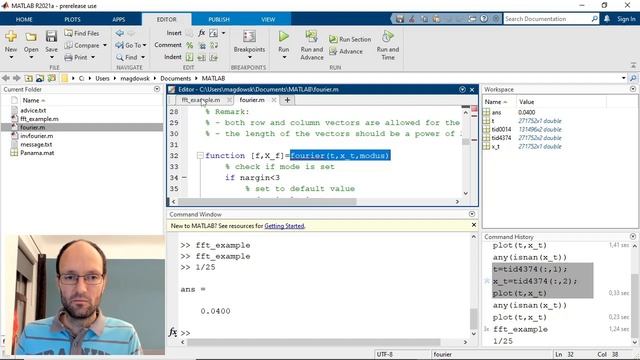
Task: Expand the Find dropdown arrow
Action: (143, 58)
